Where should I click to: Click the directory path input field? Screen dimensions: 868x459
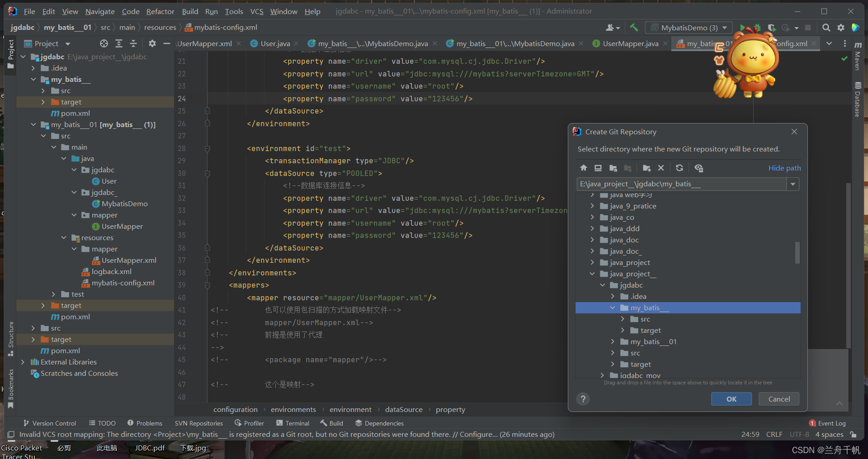(681, 184)
